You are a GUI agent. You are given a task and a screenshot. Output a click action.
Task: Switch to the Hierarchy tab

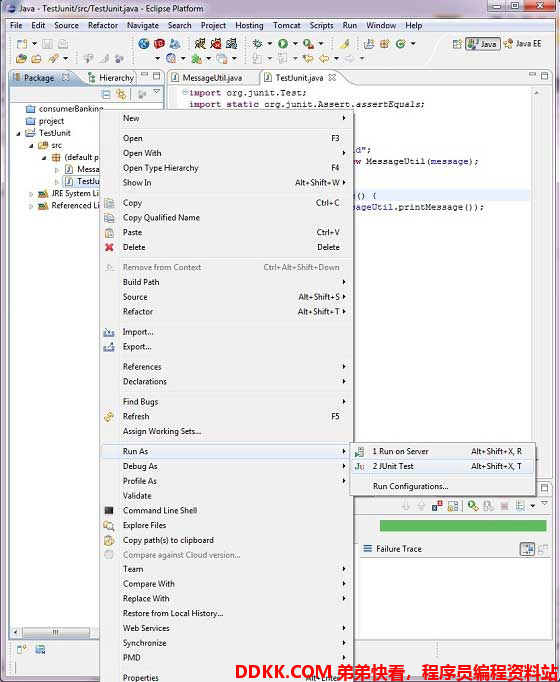click(x=111, y=78)
